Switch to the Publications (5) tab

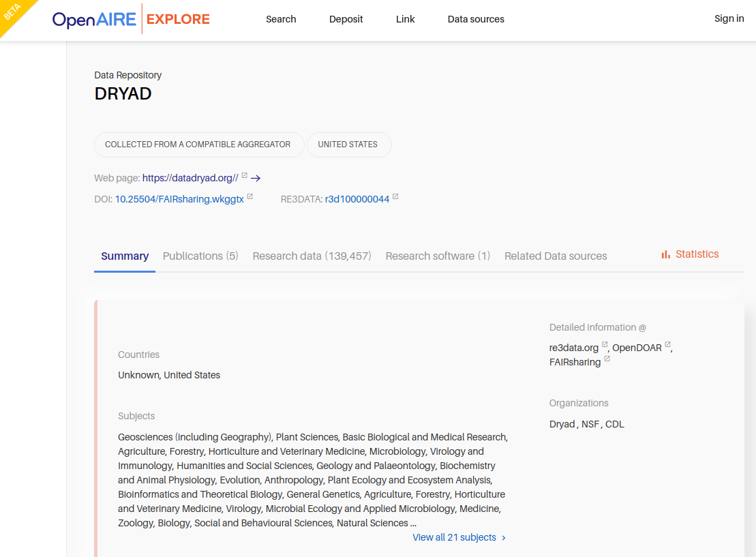[200, 256]
